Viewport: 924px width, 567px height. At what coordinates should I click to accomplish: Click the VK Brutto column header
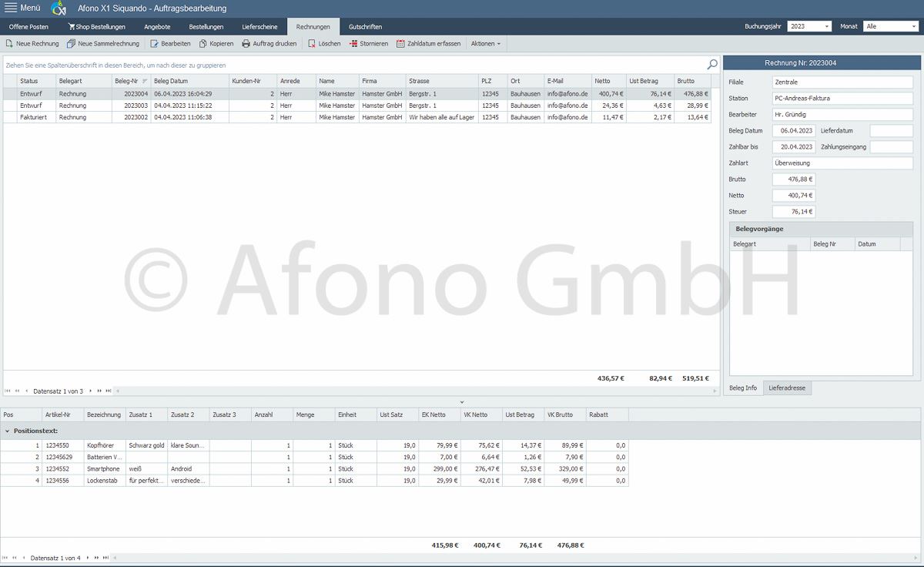click(x=565, y=414)
